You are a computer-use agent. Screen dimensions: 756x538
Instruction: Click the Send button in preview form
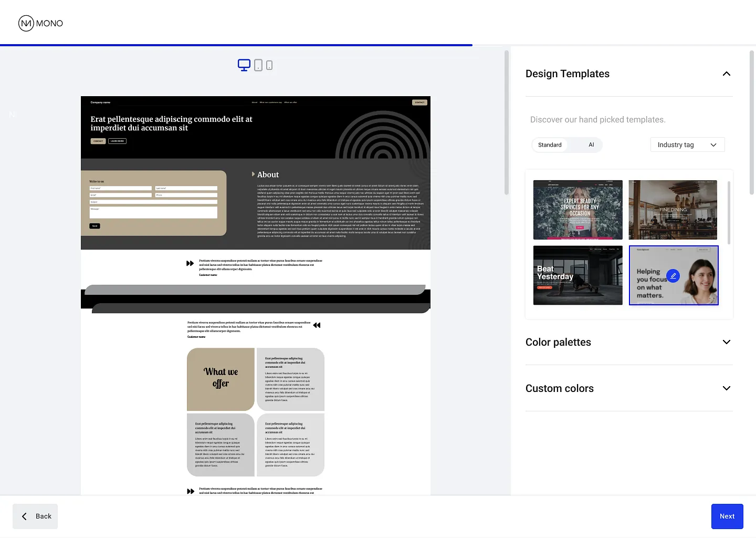coord(95,226)
